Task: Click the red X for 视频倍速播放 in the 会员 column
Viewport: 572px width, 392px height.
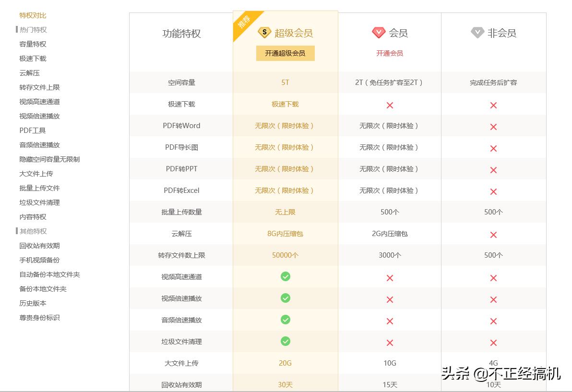Action: pyautogui.click(x=389, y=299)
